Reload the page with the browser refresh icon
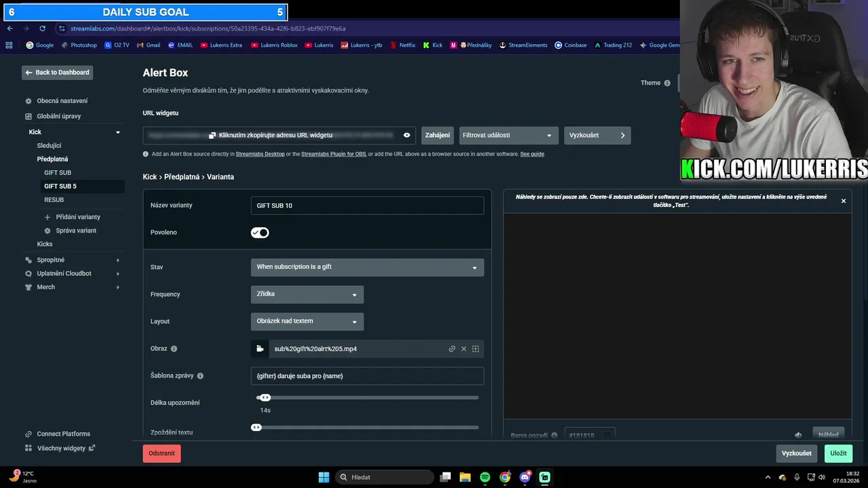The height and width of the screenshot is (488, 868). point(42,28)
